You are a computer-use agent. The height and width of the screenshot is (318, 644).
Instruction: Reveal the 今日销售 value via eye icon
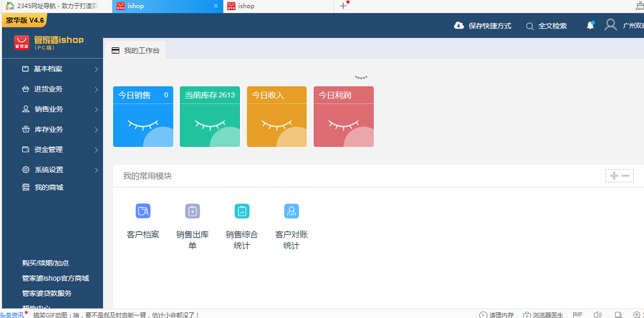tap(143, 124)
